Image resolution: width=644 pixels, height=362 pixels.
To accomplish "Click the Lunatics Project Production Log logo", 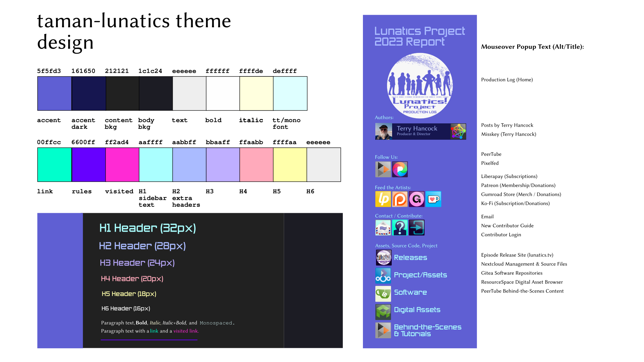I will coord(420,86).
